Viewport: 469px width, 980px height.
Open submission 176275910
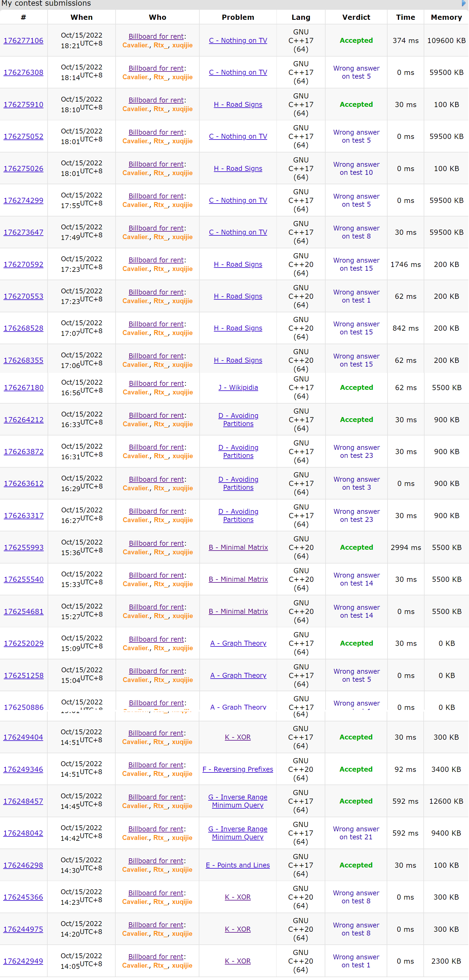click(x=24, y=104)
